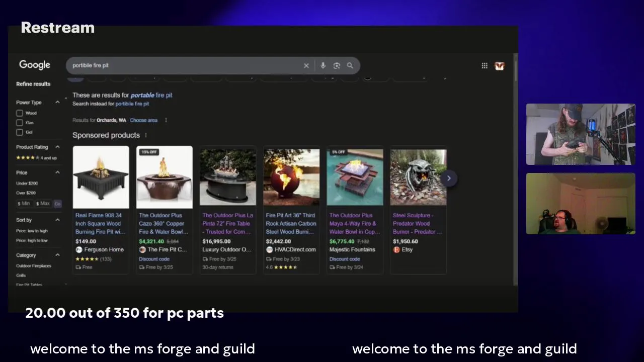644x362 pixels.
Task: Open The Outdoor Plus La Pinta title
Action: [227, 224]
